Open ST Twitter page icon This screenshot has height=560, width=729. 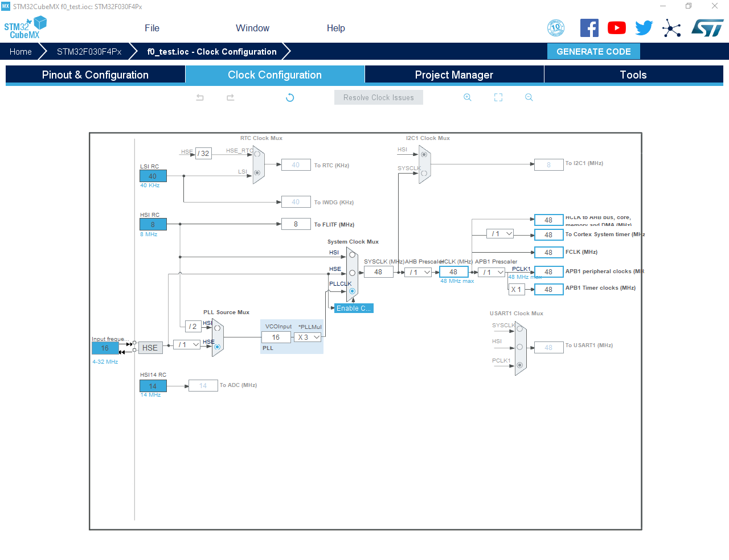point(644,28)
